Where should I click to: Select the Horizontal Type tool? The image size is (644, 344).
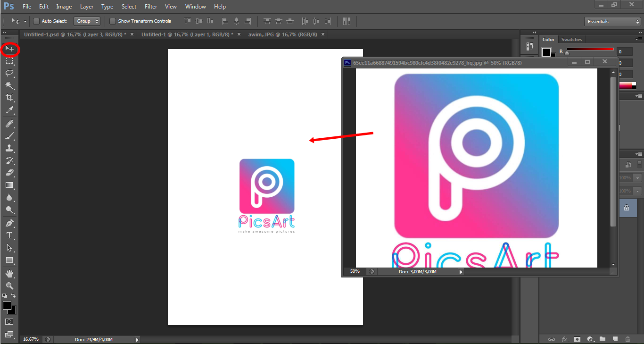(x=9, y=235)
